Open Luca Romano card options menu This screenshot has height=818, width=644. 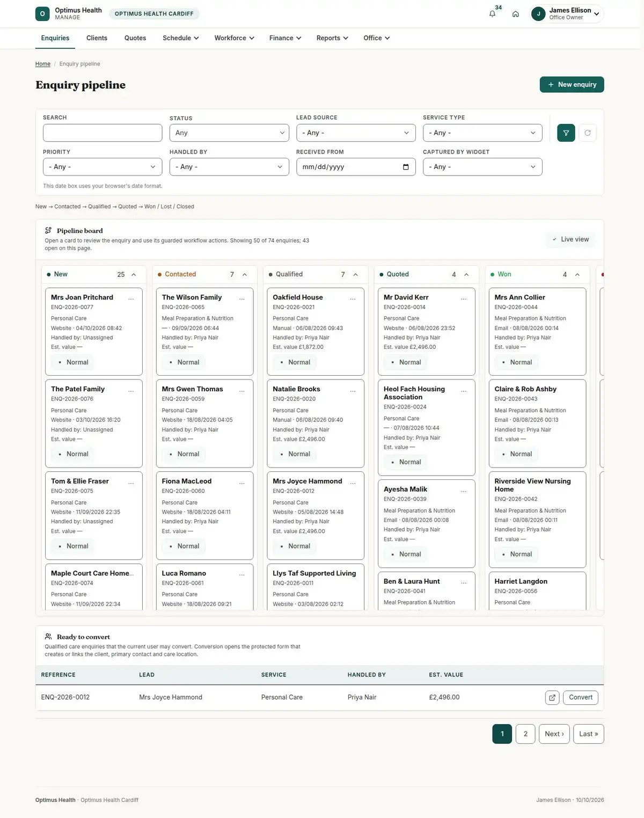242,574
